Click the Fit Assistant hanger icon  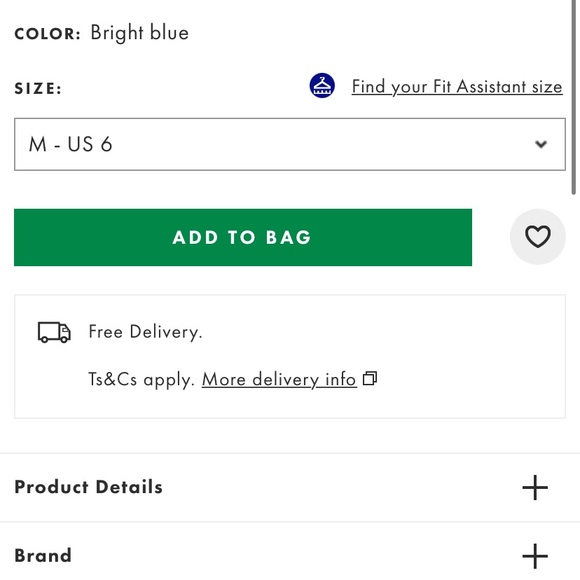pyautogui.click(x=322, y=85)
